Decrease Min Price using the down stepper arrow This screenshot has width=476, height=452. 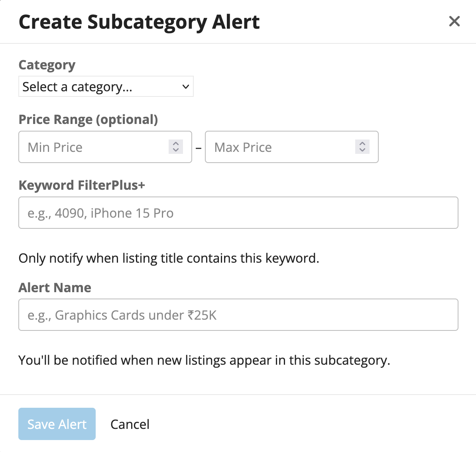[x=176, y=150]
